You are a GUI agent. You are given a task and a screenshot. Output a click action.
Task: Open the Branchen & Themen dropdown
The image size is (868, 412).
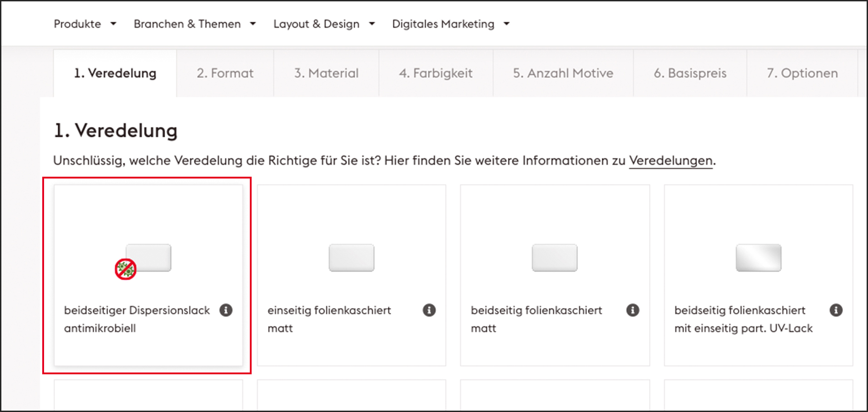194,24
